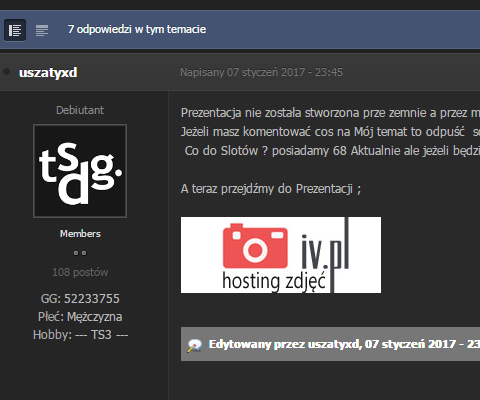Viewport: 480px width, 400px height.
Task: Click the GG: 52233755 contact number
Action: pos(80,299)
